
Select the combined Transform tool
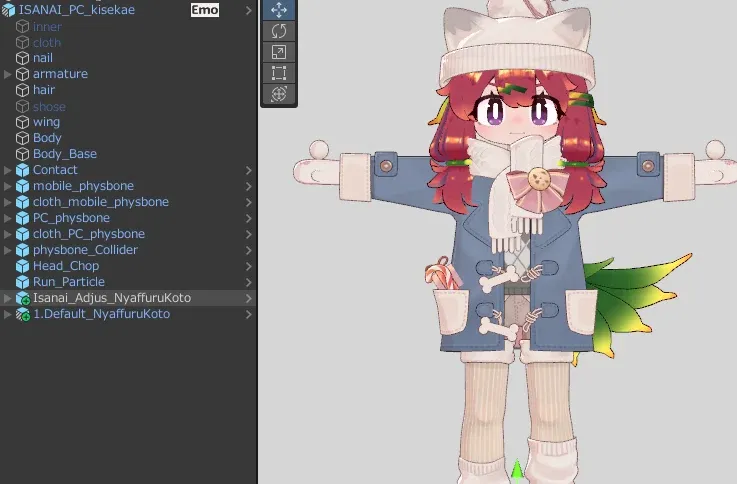pos(279,94)
